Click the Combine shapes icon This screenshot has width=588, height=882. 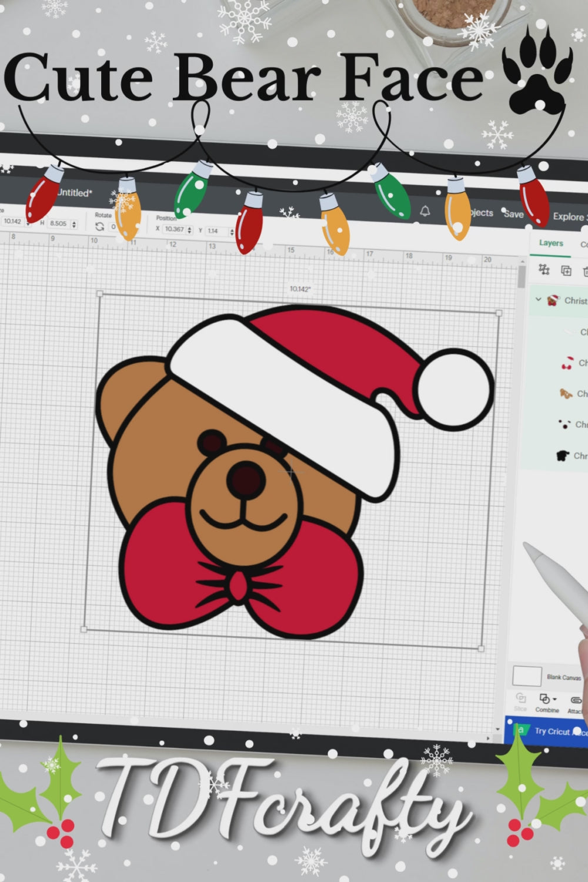point(544,699)
